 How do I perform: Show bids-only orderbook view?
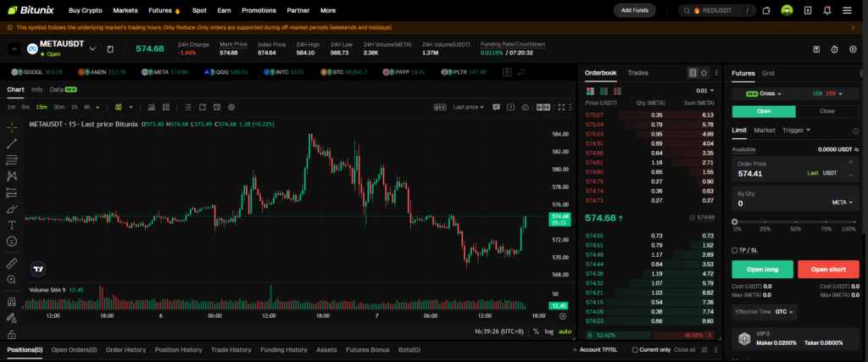(604, 91)
